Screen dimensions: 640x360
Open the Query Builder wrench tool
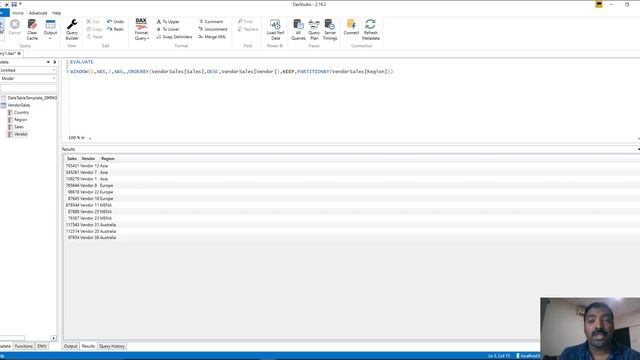point(72,30)
